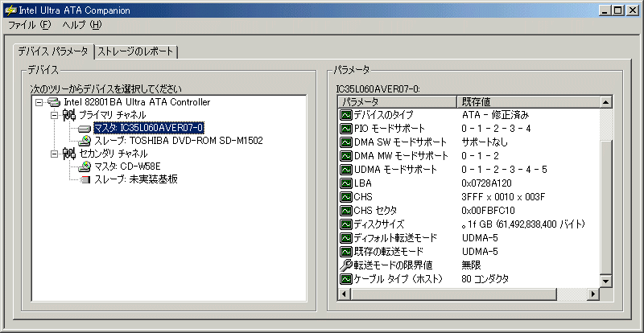
Task: Click the icon beside UDMA モードサポート
Action: click(x=346, y=170)
